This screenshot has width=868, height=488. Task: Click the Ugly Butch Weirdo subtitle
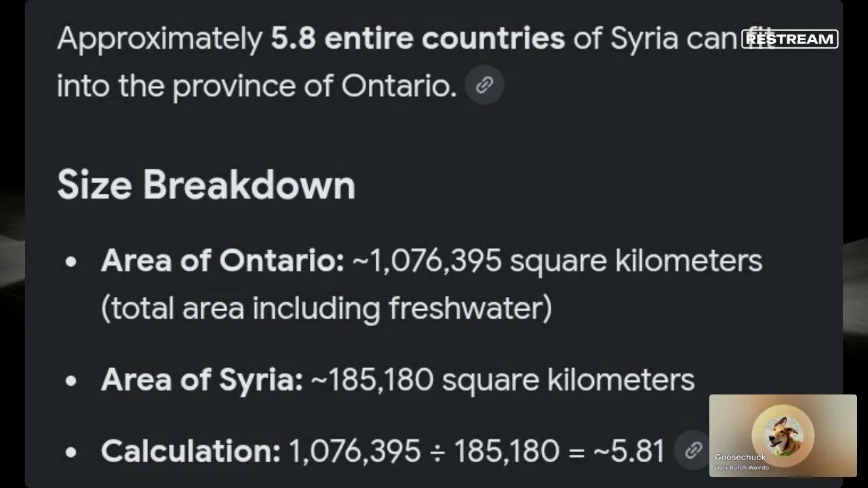click(741, 468)
